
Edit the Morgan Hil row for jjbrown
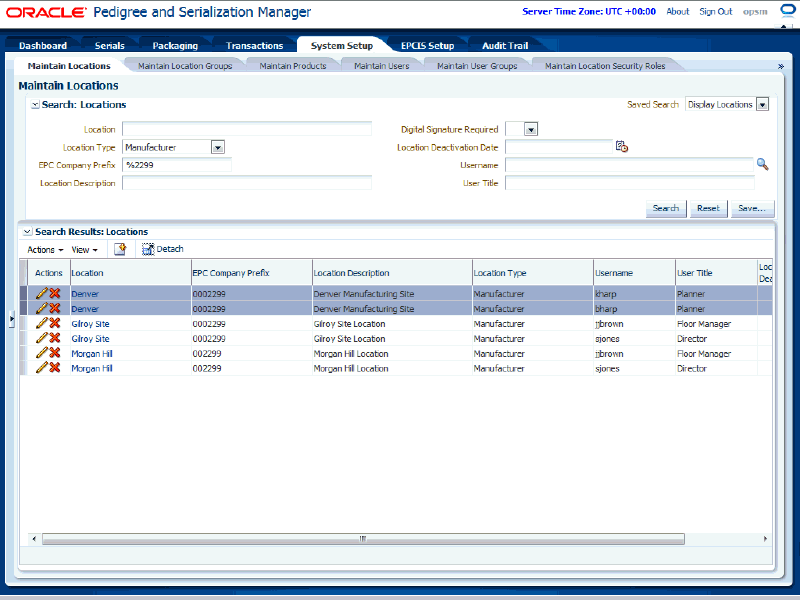coord(42,353)
